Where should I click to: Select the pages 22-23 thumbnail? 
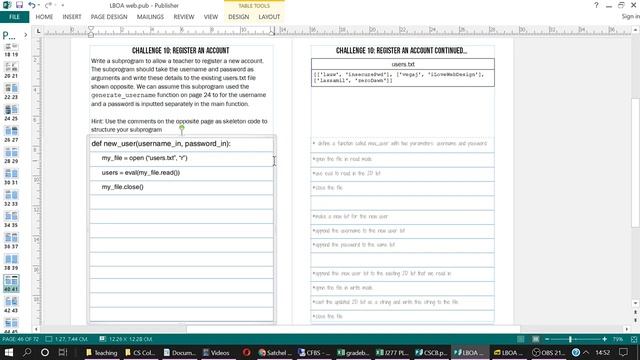click(x=11, y=91)
